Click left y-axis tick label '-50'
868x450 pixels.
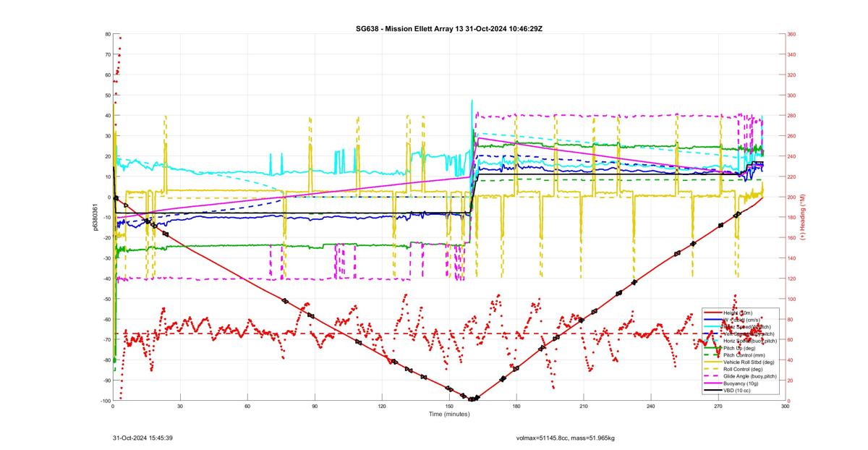[x=106, y=299]
